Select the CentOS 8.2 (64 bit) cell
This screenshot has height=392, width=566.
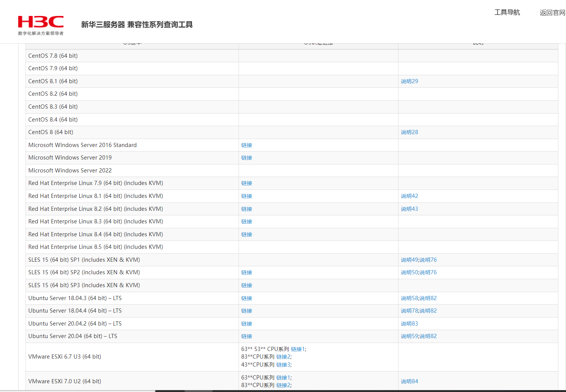132,94
